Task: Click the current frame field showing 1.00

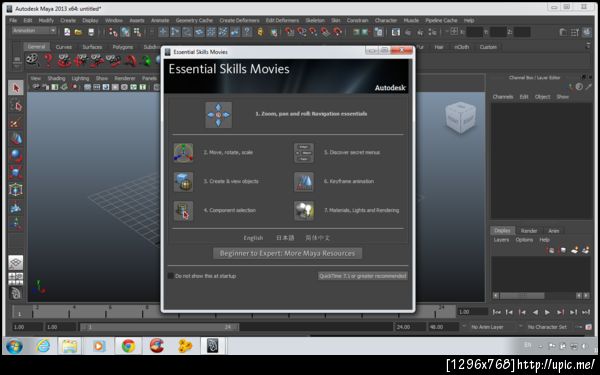Action: click(473, 312)
